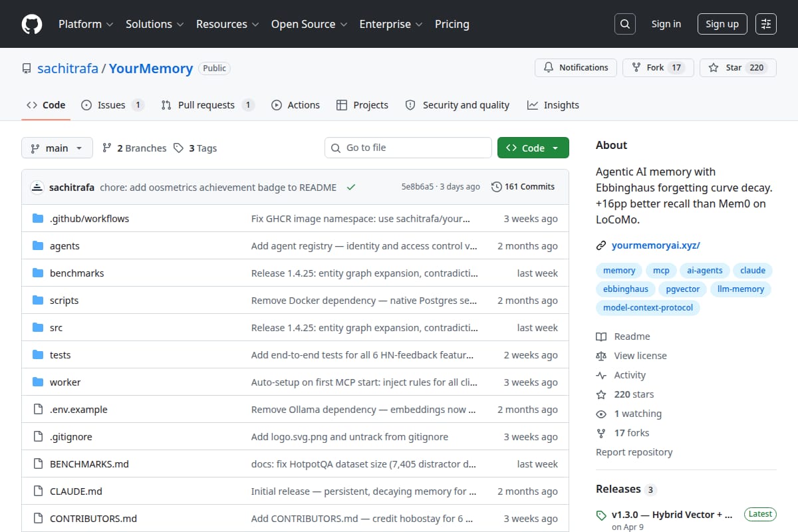Image resolution: width=798 pixels, height=532 pixels.
Task: Switch to the Code tab
Action: click(x=46, y=105)
